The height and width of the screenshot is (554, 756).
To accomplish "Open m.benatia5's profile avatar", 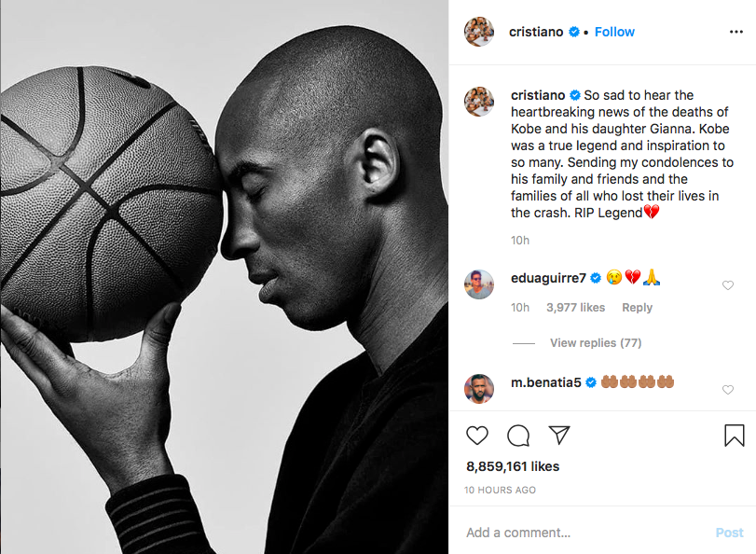I will (x=479, y=389).
